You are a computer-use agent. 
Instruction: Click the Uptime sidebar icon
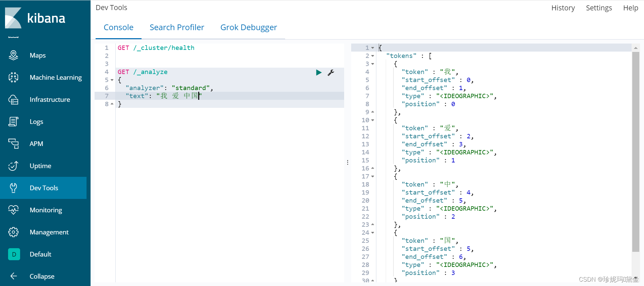[x=13, y=166]
